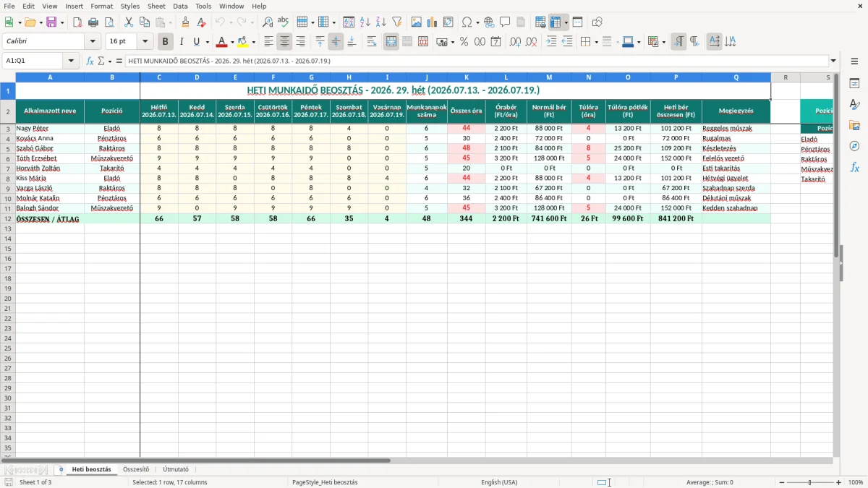868x488 pixels.
Task: Switch to the Összesítő sheet tab
Action: 136,469
